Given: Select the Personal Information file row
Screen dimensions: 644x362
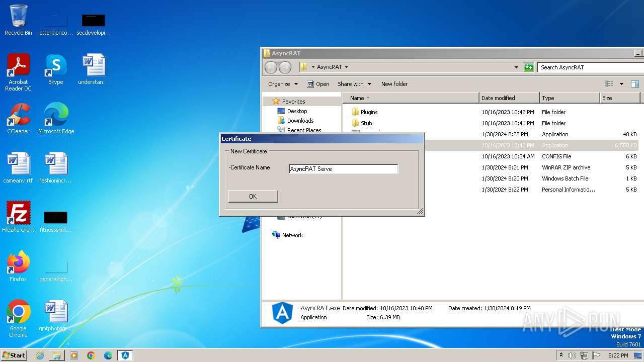Looking at the screenshot, I should click(x=532, y=190).
